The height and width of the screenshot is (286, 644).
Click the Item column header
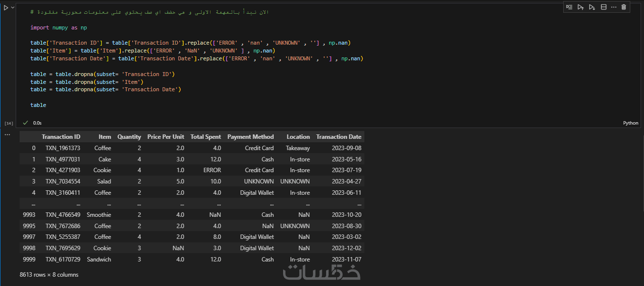point(105,137)
